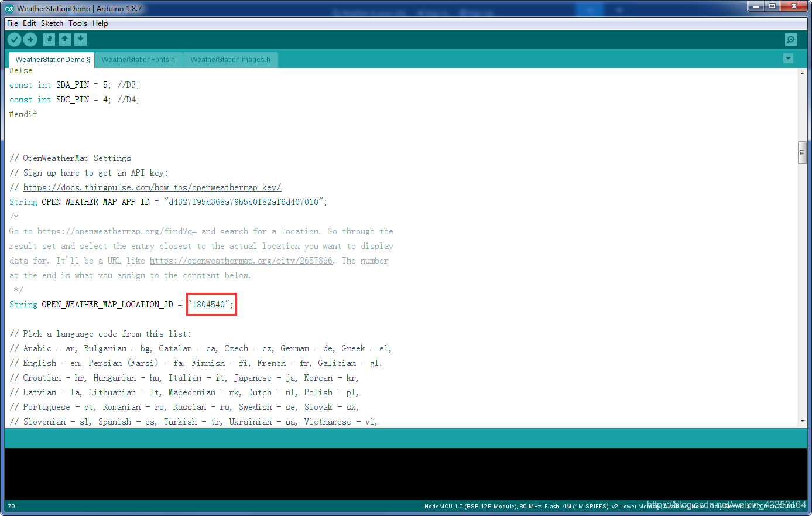The width and height of the screenshot is (812, 516).
Task: Click the editor vertical scrollbar thumb
Action: [802, 152]
